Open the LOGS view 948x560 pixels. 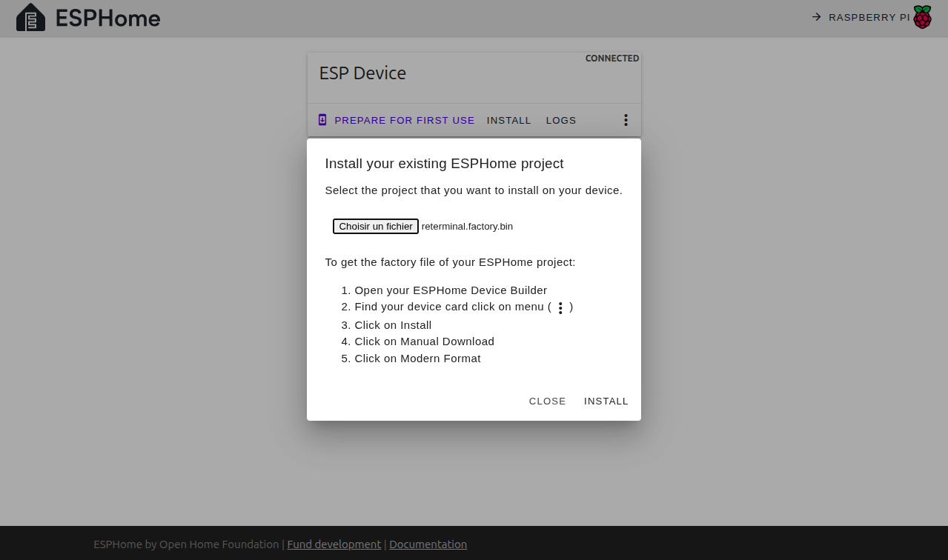point(560,120)
